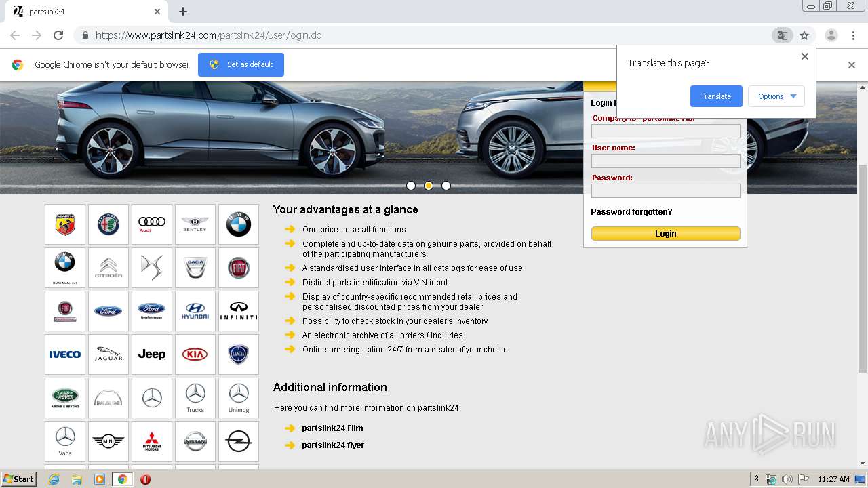Focus the Company ID input field
Screen dimensions: 868x488
tap(666, 131)
